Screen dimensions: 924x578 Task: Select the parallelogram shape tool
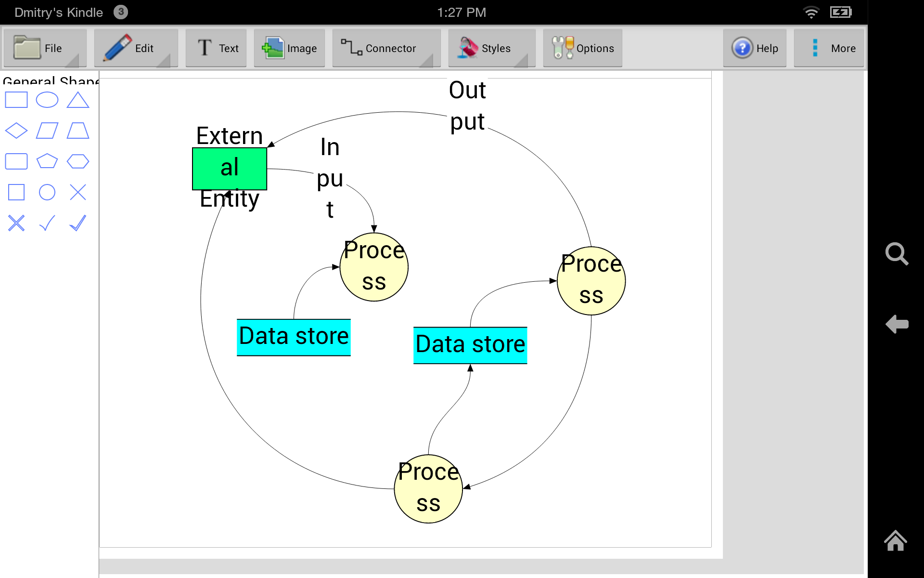tap(47, 131)
